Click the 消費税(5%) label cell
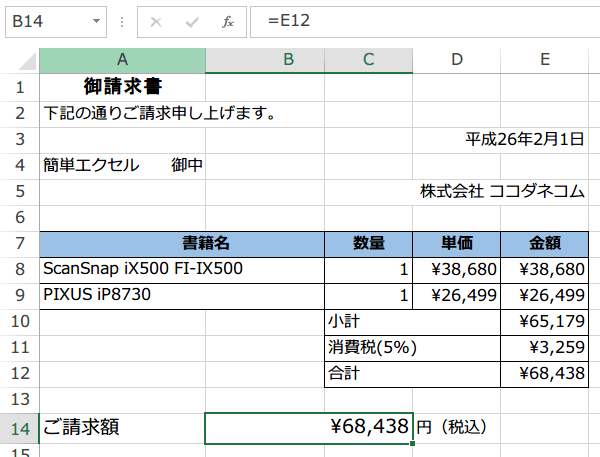The height and width of the screenshot is (457, 600). (412, 348)
